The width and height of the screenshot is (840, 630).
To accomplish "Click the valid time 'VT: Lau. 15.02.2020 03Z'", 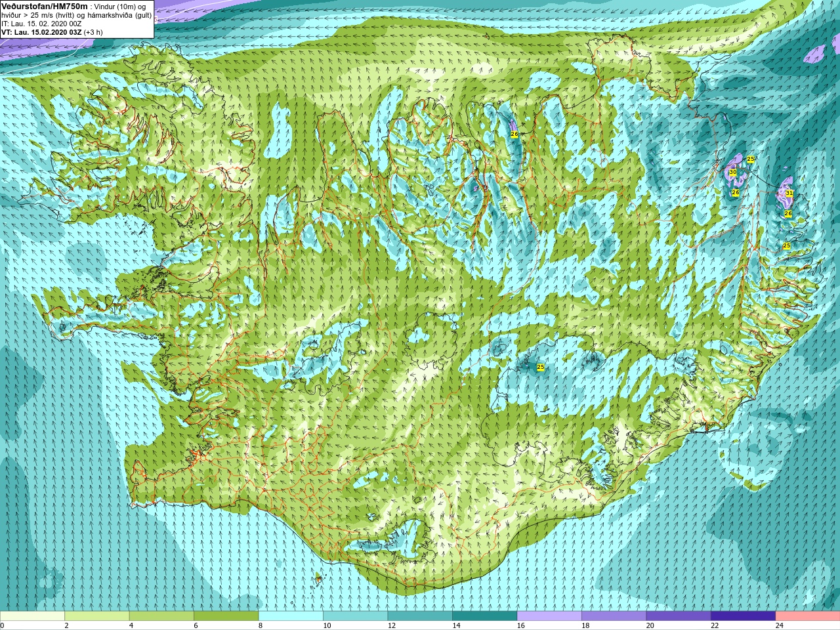I will (x=41, y=32).
